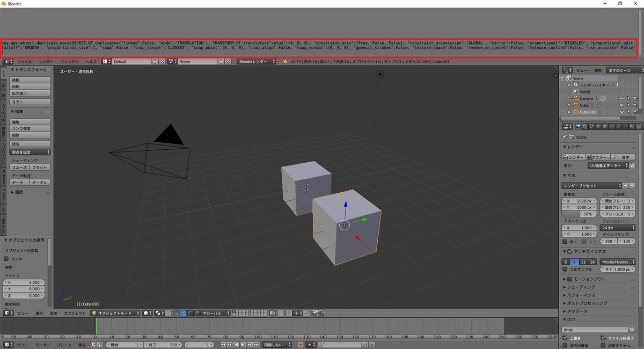This screenshot has width=644, height=349.
Task: Open the Modifiers tab wrench icon
Action: (x=619, y=126)
